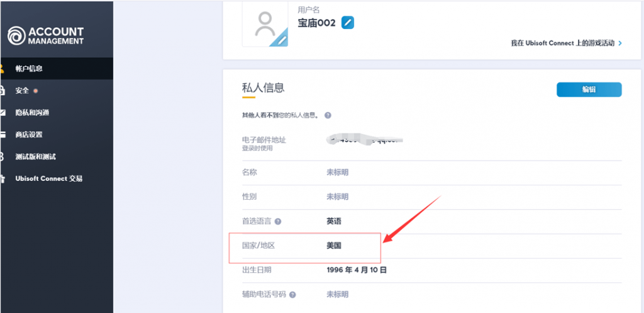The image size is (644, 313).
Task: Open help icon next to 首选语言
Action: [278, 222]
